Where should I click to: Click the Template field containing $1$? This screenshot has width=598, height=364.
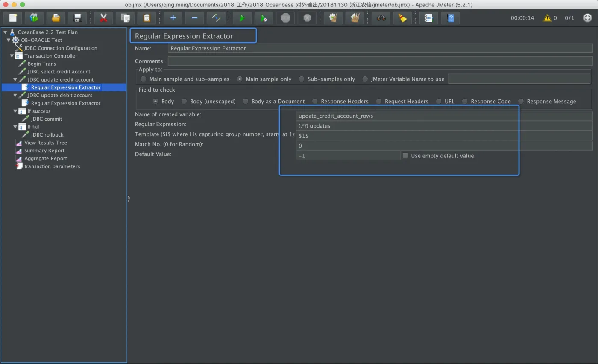pyautogui.click(x=444, y=136)
